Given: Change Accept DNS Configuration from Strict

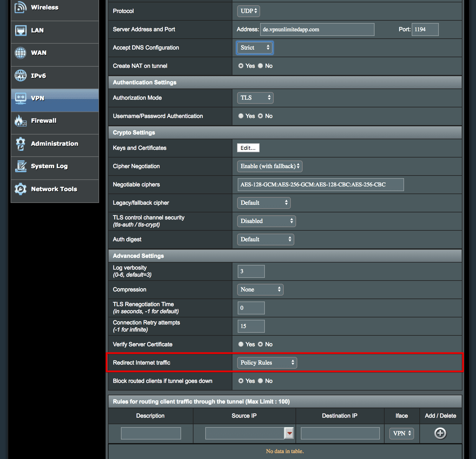Looking at the screenshot, I should [254, 47].
